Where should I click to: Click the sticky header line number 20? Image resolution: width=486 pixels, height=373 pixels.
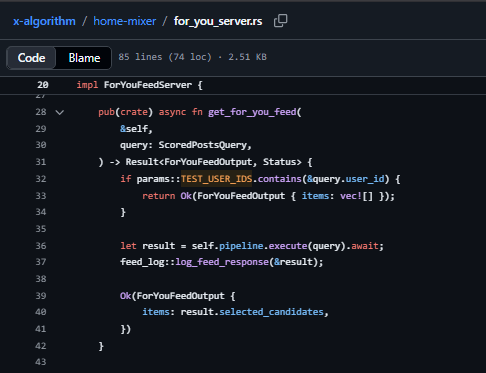(43, 85)
